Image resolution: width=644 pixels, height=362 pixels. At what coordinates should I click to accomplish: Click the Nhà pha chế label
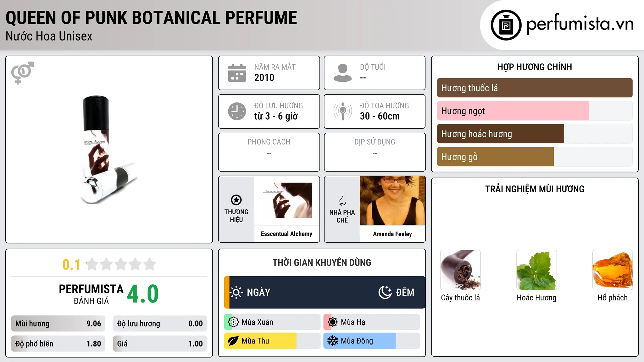click(x=342, y=216)
